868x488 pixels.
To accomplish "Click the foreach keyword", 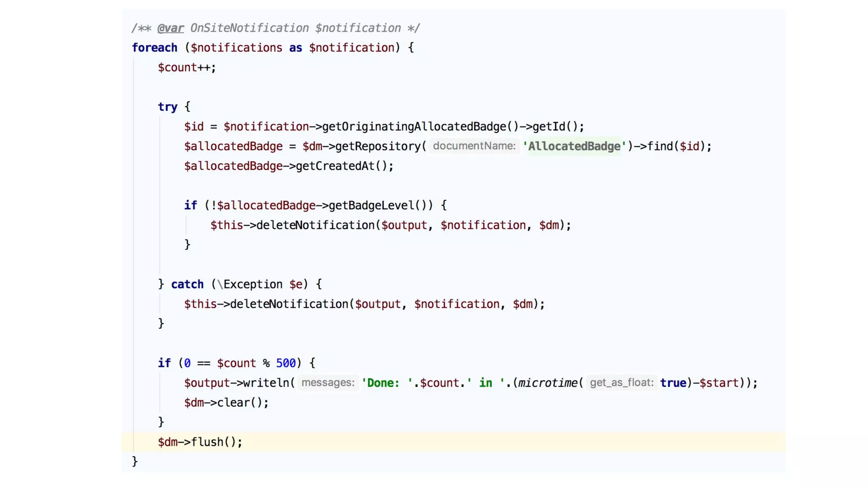I will [x=154, y=48].
